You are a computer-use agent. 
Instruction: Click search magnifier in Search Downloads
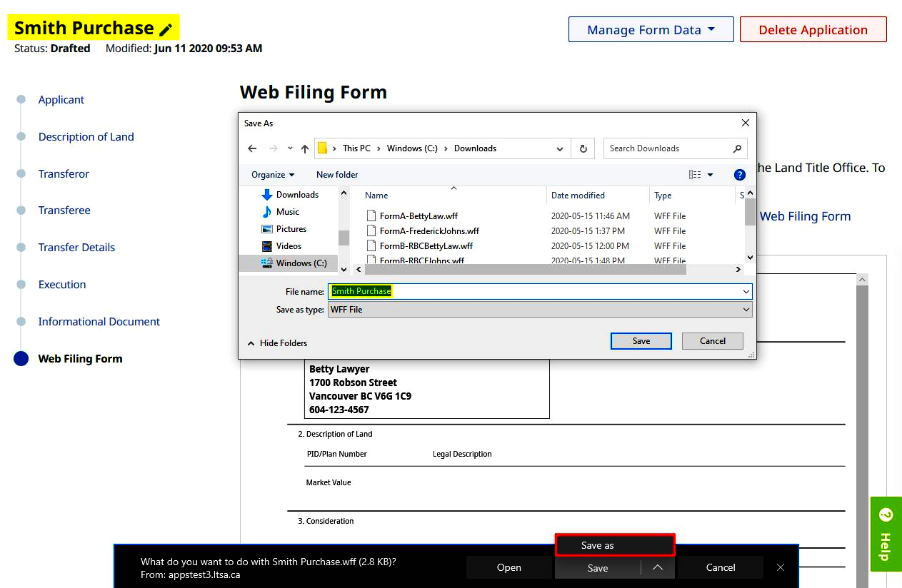tap(737, 148)
